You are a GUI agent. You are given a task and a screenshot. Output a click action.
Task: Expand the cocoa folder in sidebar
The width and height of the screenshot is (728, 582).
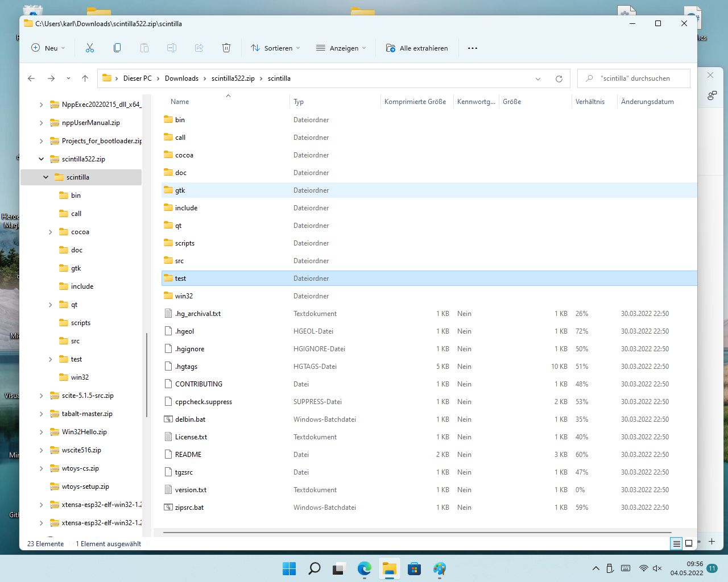(x=50, y=232)
